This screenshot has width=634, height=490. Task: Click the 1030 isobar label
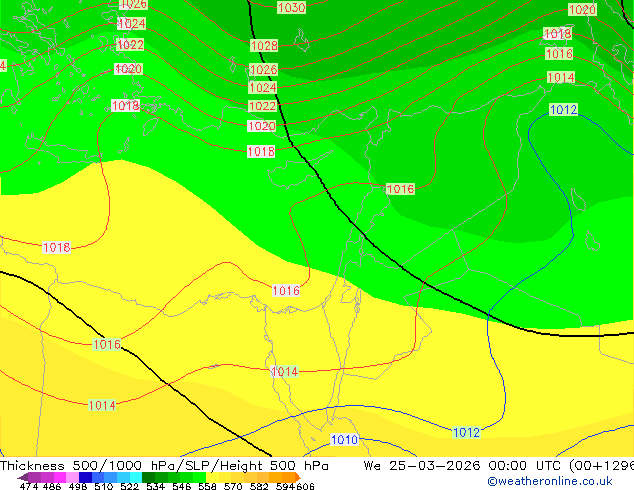292,7
